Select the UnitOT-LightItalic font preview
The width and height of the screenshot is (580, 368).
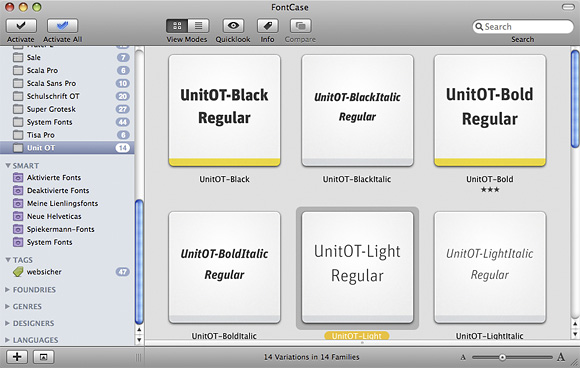click(x=490, y=267)
